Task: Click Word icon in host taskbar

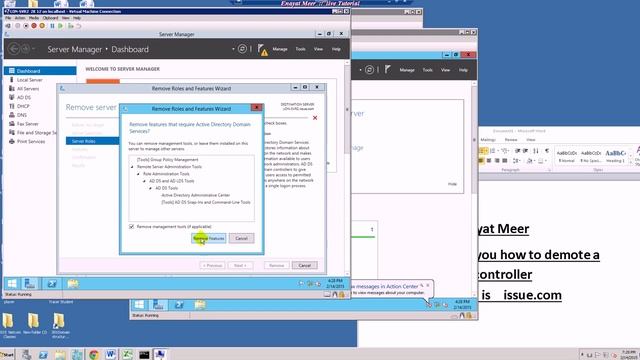Action: (110, 354)
